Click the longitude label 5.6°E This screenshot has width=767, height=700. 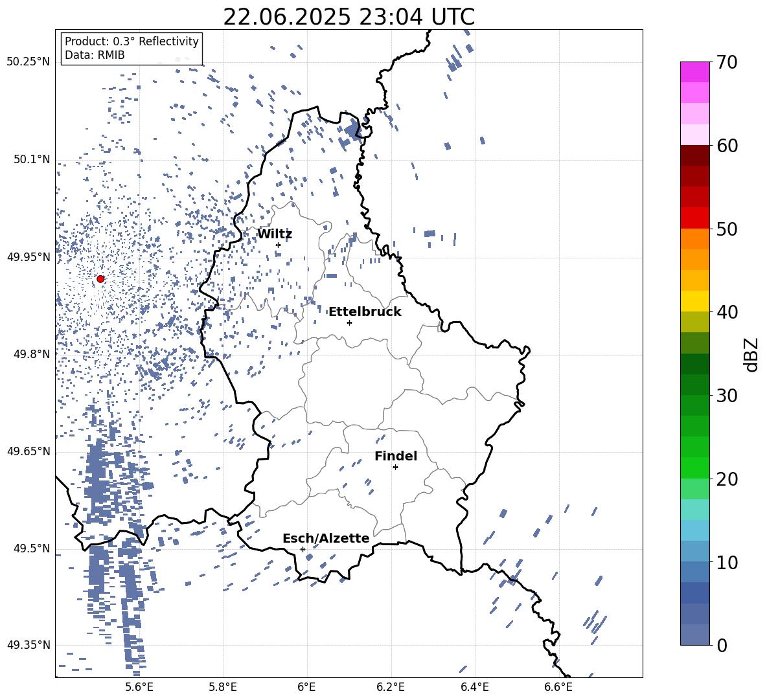(139, 687)
